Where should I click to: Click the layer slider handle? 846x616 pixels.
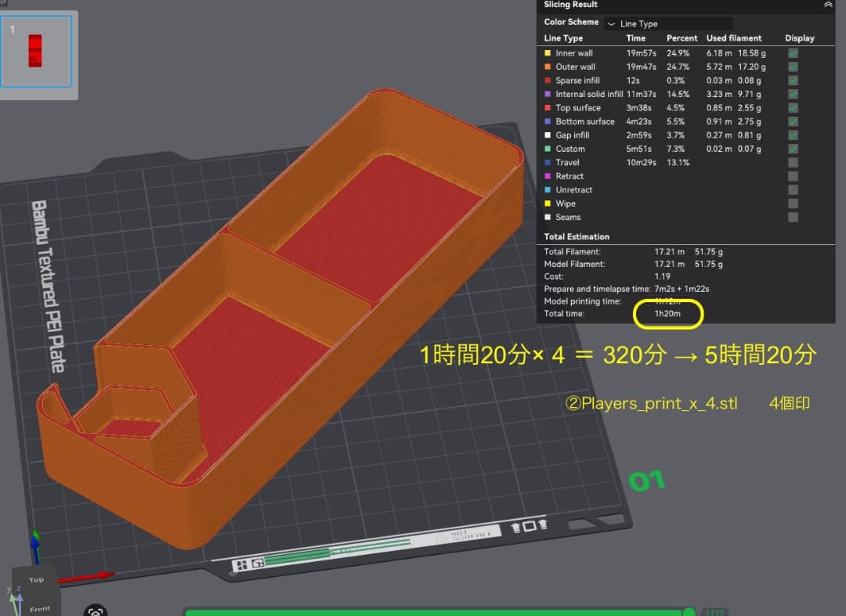tap(689, 612)
